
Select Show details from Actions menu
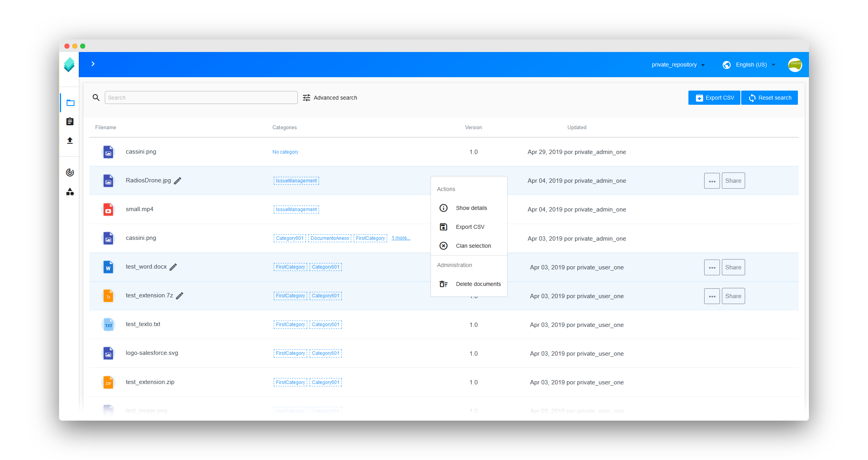471,208
